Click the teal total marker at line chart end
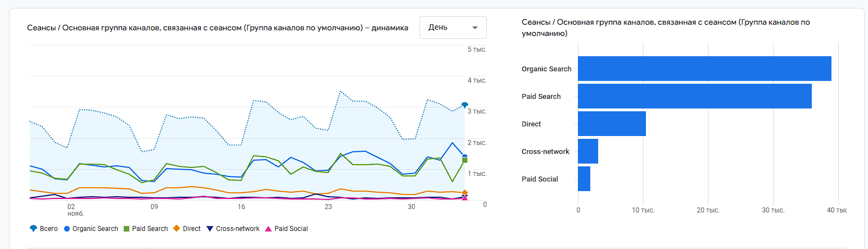This screenshot has height=249, width=868. coord(465,105)
